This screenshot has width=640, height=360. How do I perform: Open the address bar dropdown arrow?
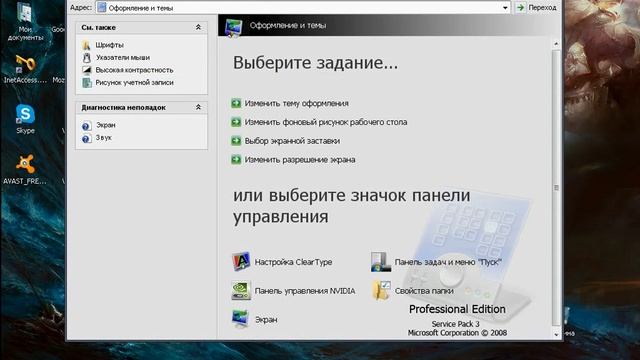pyautogui.click(x=505, y=8)
